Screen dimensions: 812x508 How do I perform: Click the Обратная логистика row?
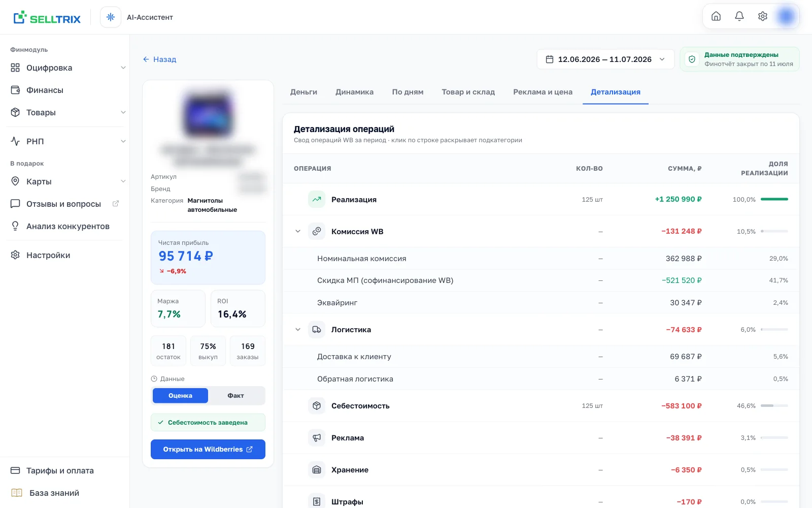pos(541,378)
